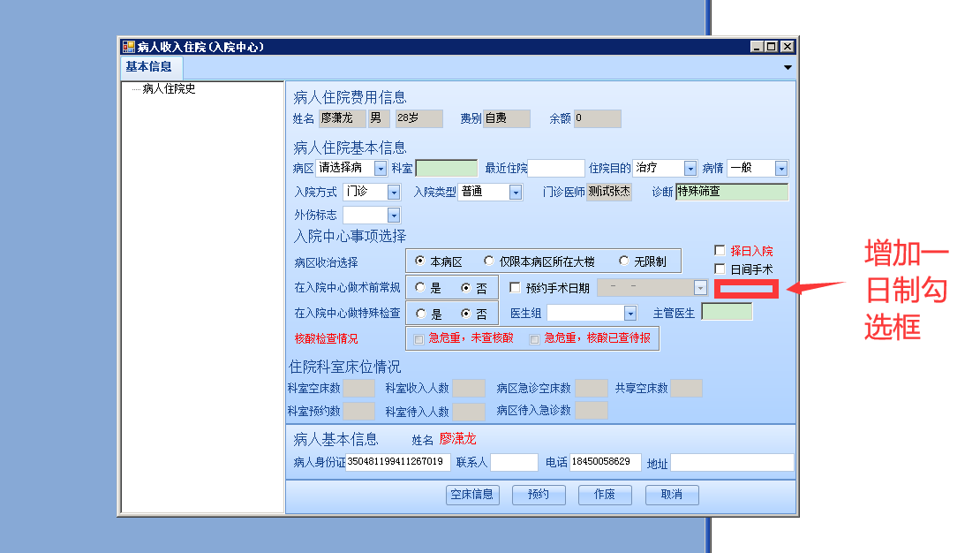Viewport: 980px width, 553px height.
Task: Click the window's application icon in title bar
Action: pyautogui.click(x=129, y=47)
